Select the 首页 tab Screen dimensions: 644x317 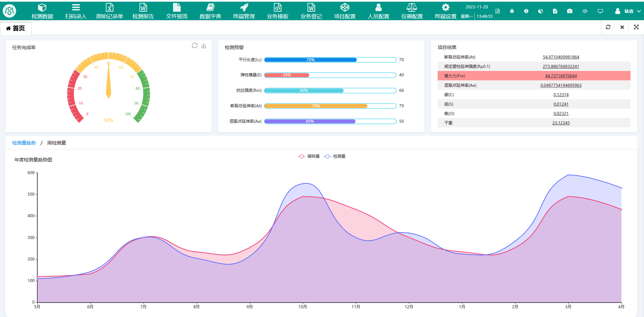coord(16,28)
